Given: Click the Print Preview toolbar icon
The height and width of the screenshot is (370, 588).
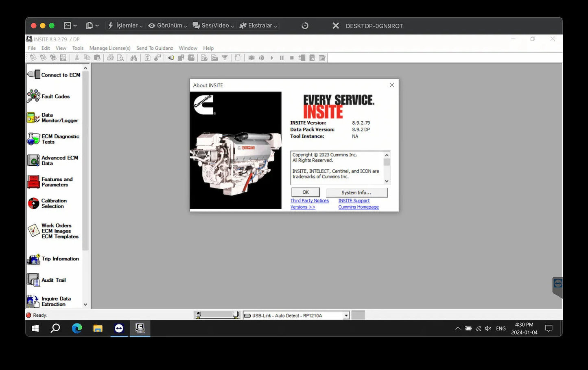Looking at the screenshot, I should (120, 58).
